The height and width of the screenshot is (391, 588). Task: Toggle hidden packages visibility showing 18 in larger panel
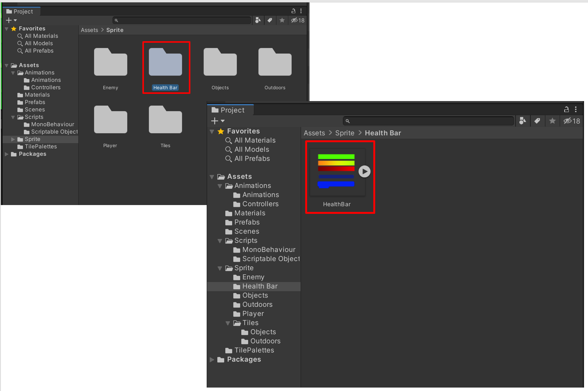pos(572,121)
